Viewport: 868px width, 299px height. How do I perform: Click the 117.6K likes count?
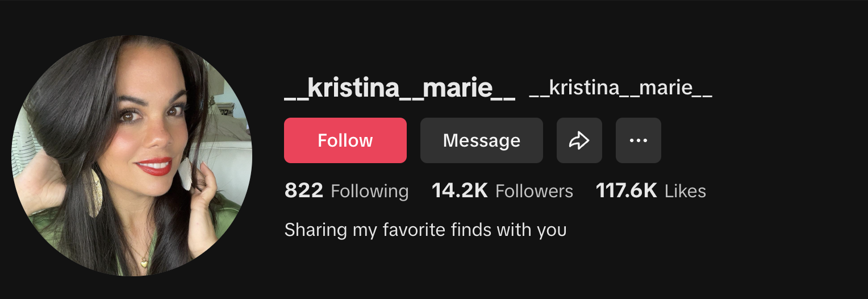[x=627, y=191]
